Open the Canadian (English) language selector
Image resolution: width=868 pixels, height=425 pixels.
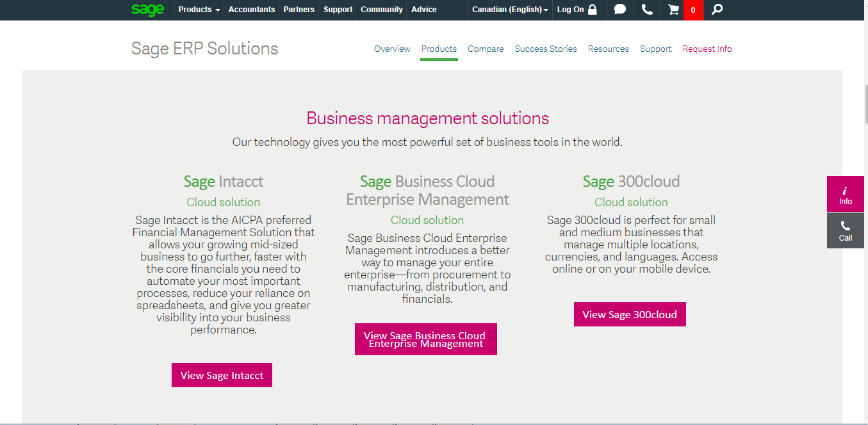tap(509, 10)
